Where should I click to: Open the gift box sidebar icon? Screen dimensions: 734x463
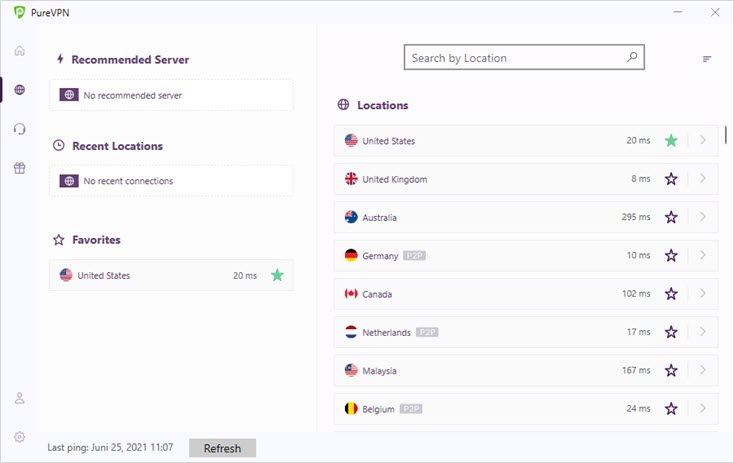(19, 168)
